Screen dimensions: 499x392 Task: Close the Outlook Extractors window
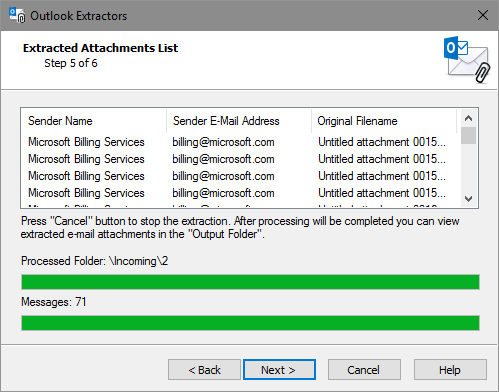coord(483,15)
